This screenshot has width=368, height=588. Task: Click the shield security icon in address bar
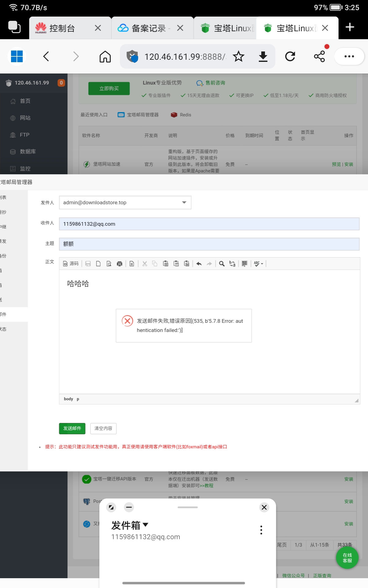132,57
